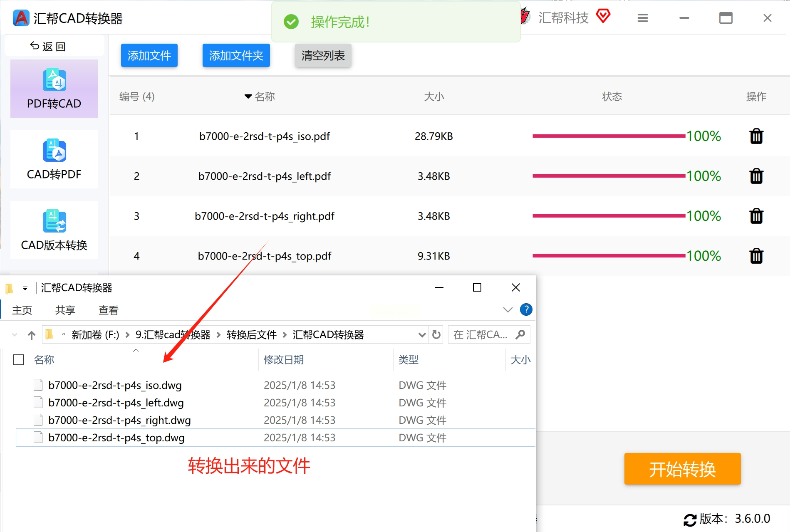Refresh the Explorer folder view
The height and width of the screenshot is (532, 790).
click(436, 334)
